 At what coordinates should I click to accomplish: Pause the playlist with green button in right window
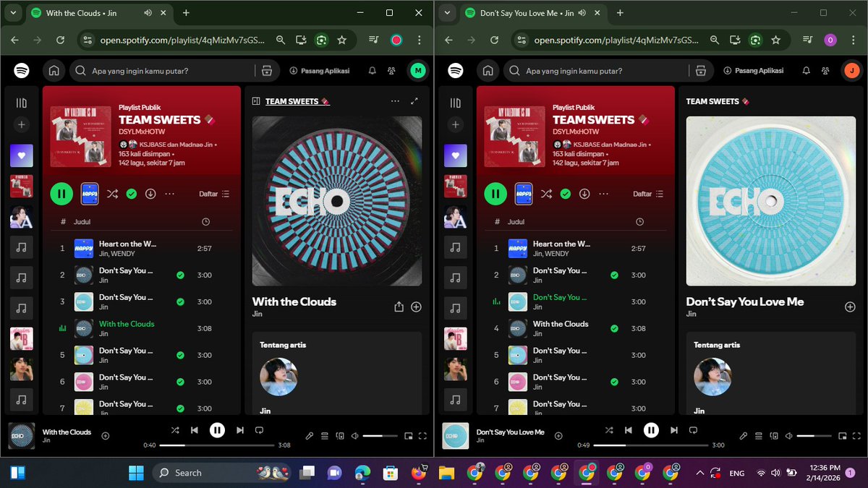(x=495, y=194)
